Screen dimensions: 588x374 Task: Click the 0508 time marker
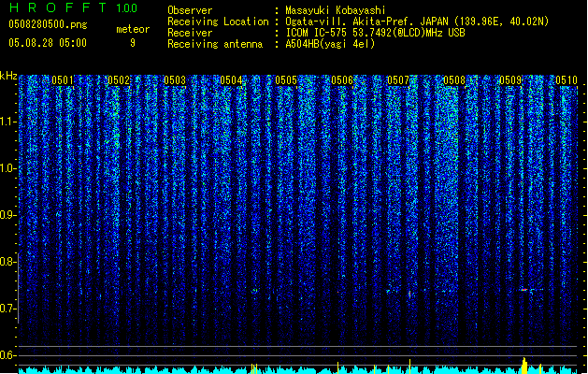pos(454,80)
